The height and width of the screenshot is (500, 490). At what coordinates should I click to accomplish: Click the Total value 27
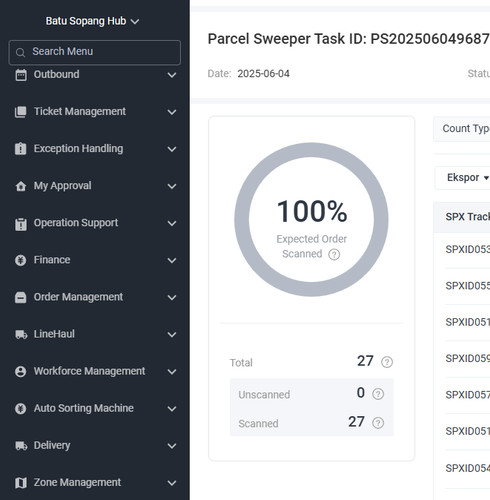point(365,361)
